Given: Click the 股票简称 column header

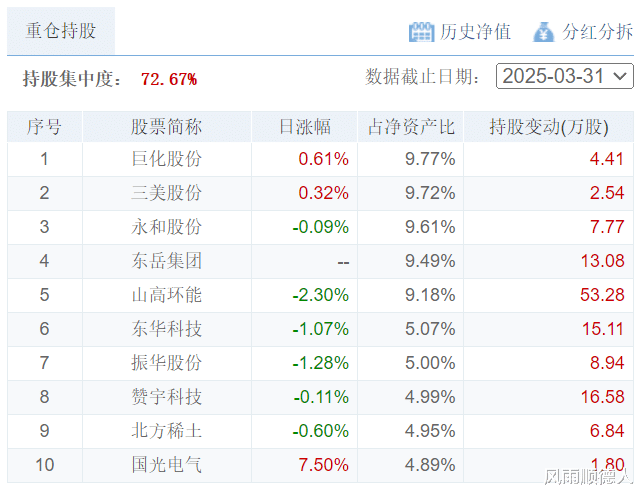Looking at the screenshot, I should point(166,127).
